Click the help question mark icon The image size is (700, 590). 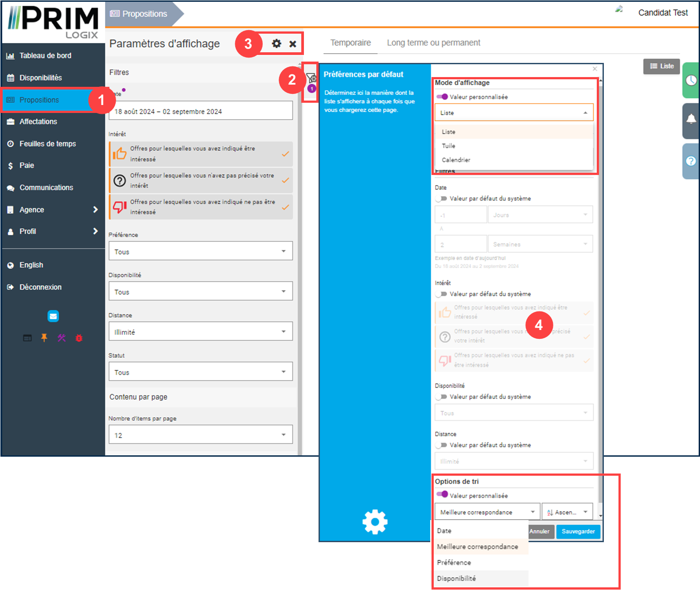coord(691,161)
